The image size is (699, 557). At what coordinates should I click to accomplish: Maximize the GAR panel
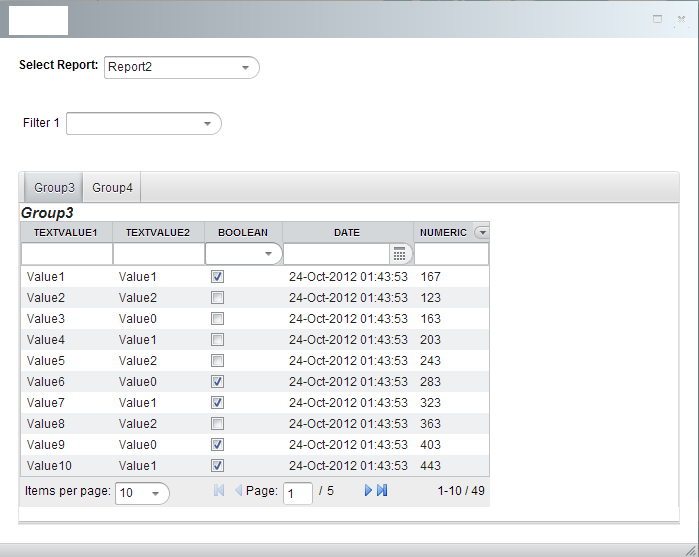[657, 19]
